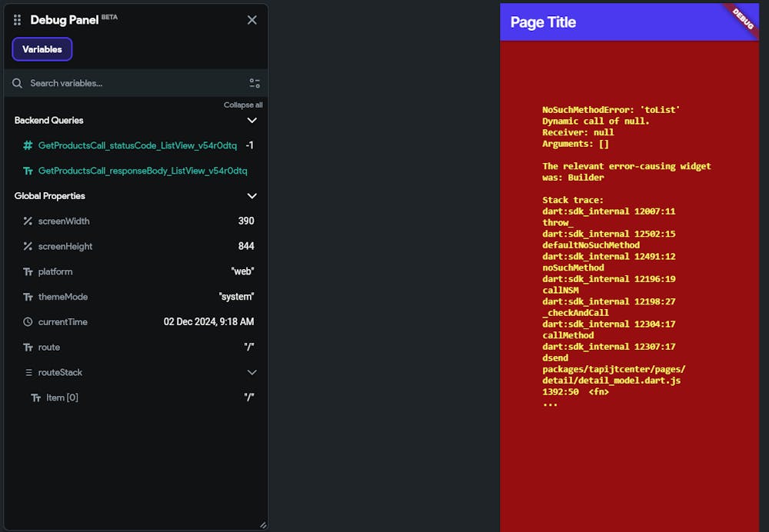Click the Item [0] value "/"
Screen dimensions: 769x532
(249, 398)
